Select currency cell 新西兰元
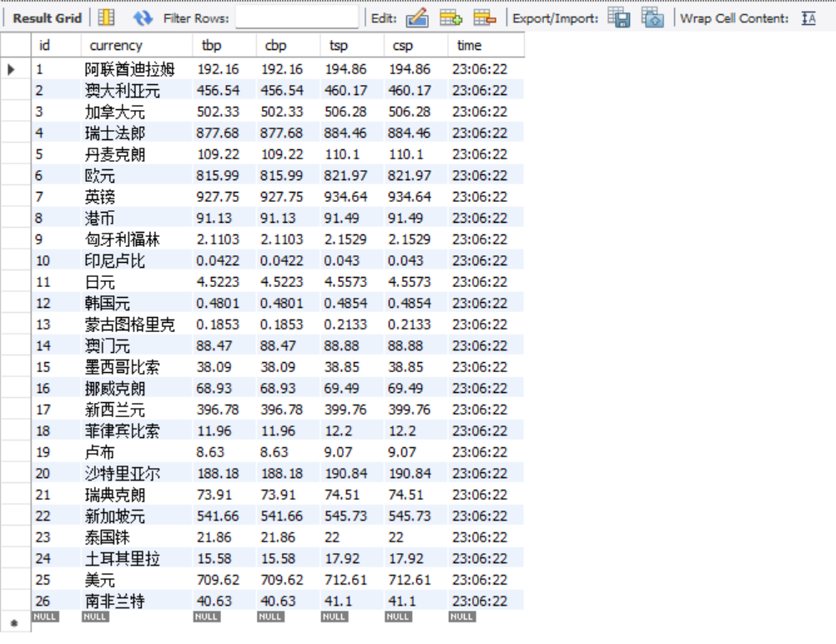Image resolution: width=836 pixels, height=644 pixels. pyautogui.click(x=137, y=410)
